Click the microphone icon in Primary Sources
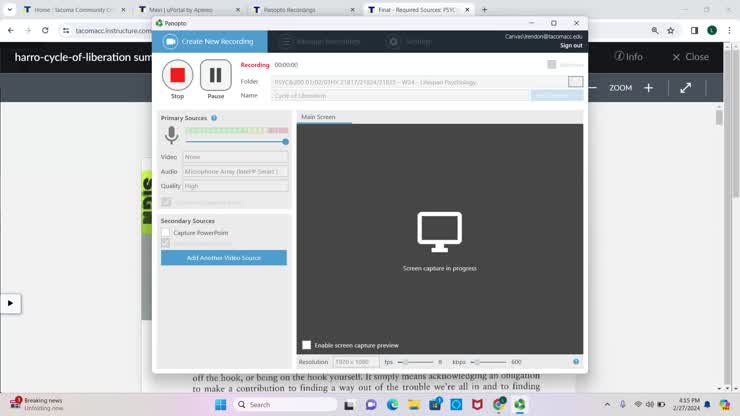This screenshot has width=740, height=416. 171,136
